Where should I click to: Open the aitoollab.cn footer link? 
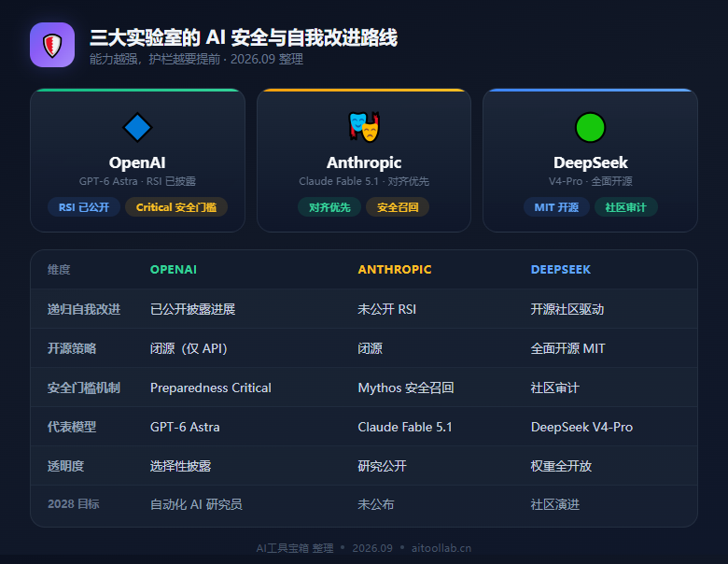441,548
